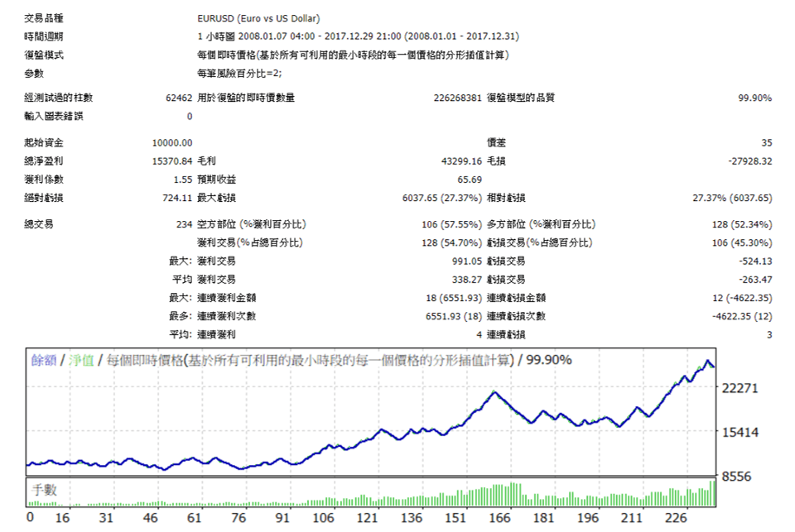Click the 總交易 count 234
Viewport: 795px width, 532px height.
[x=182, y=223]
